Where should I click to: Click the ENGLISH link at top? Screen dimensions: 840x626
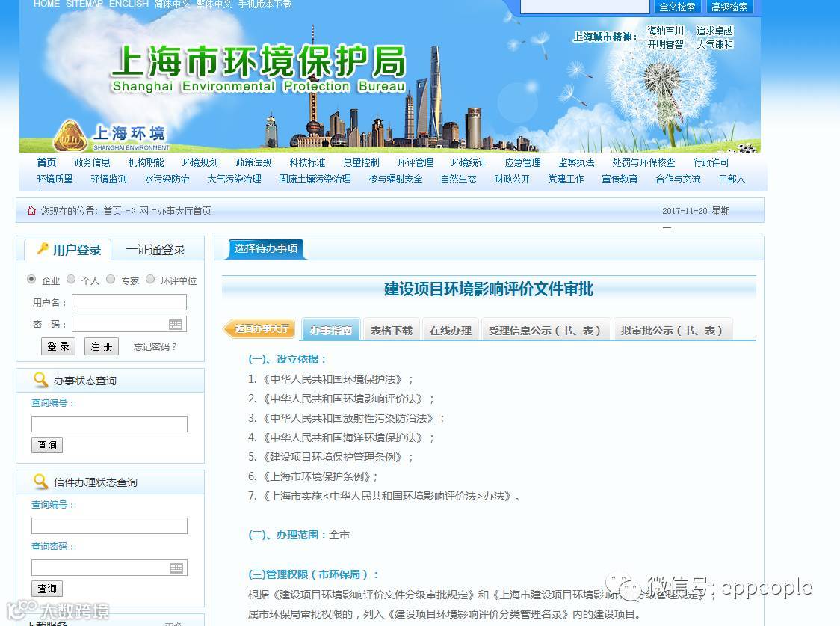(x=129, y=4)
